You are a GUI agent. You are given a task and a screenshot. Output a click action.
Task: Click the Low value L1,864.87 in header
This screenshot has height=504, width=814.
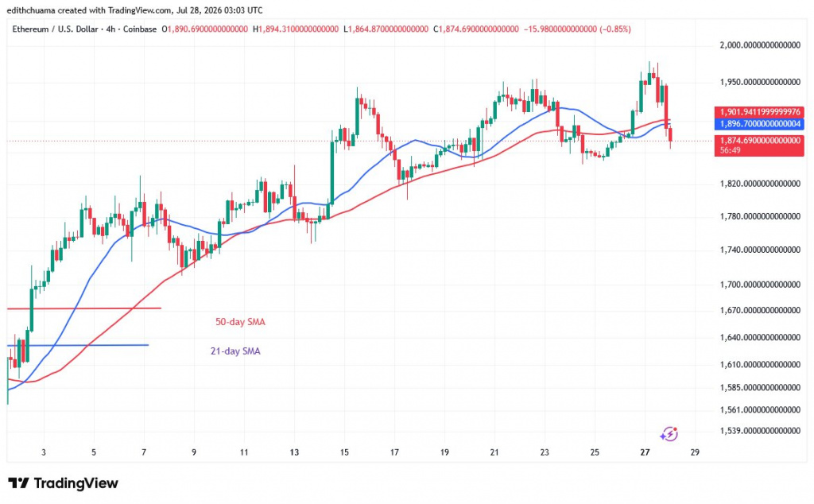(x=386, y=29)
